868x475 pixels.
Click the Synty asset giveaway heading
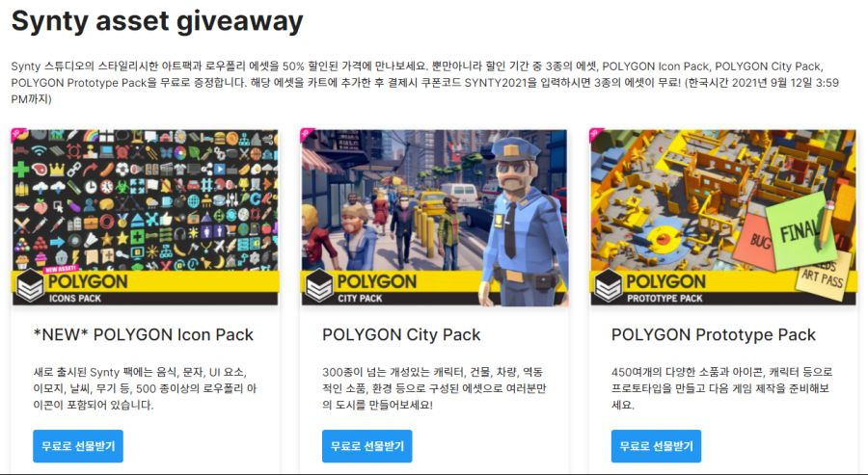coord(157,21)
